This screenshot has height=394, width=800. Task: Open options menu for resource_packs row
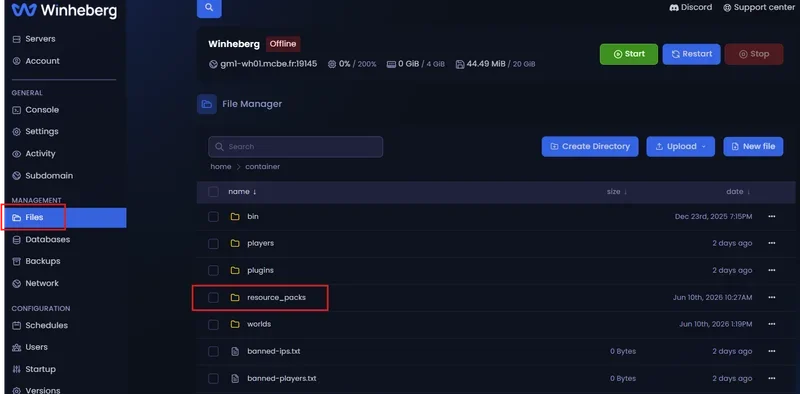pos(771,298)
